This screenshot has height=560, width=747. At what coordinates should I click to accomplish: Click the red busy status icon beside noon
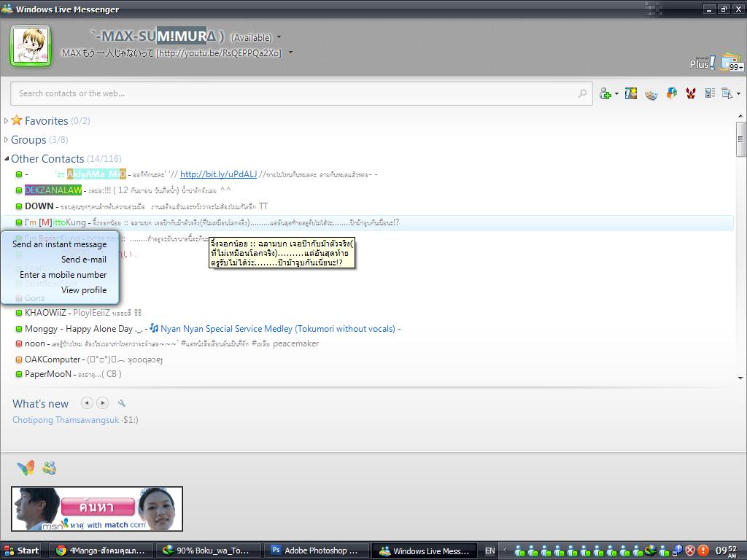click(19, 344)
